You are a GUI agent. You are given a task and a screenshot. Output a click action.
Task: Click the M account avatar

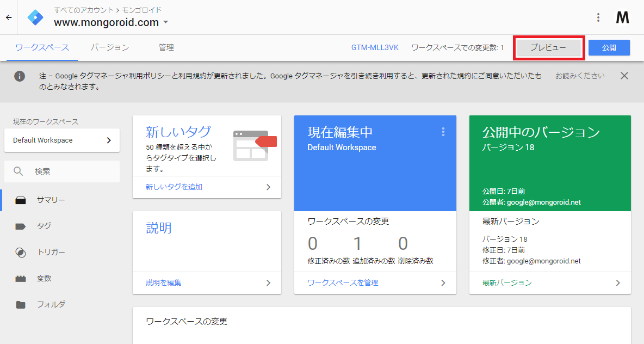coord(622,17)
